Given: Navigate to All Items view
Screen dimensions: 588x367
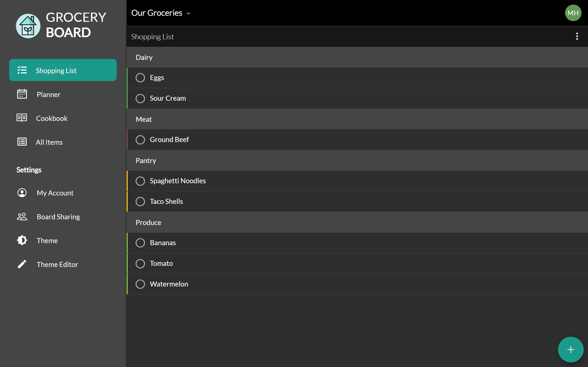Looking at the screenshot, I should pyautogui.click(x=49, y=142).
